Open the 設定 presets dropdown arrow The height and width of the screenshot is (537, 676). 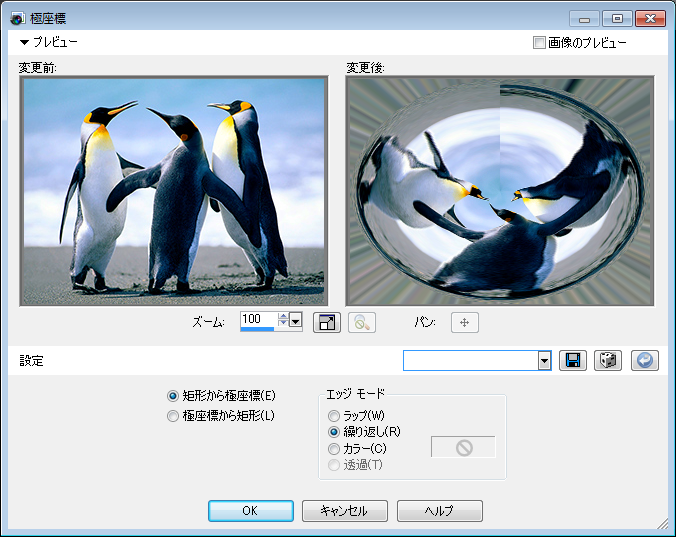[x=544, y=361]
